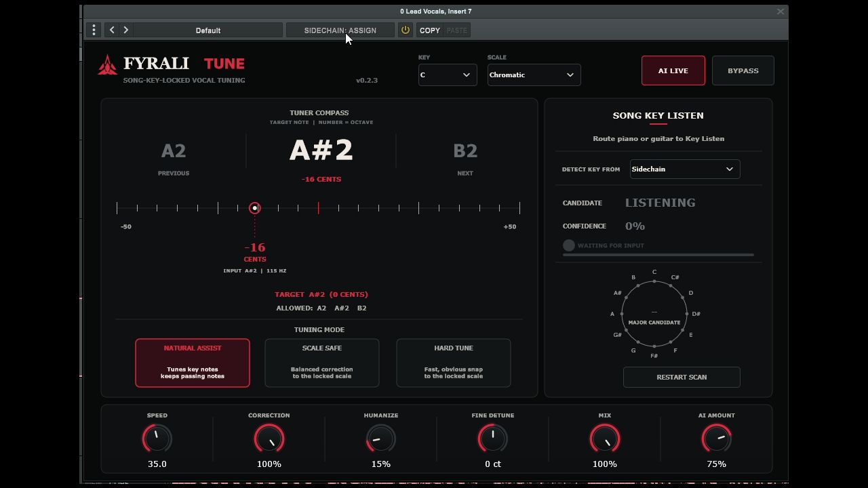Screen dimensions: 868x488
Task: Click the next note B2
Action: (465, 151)
